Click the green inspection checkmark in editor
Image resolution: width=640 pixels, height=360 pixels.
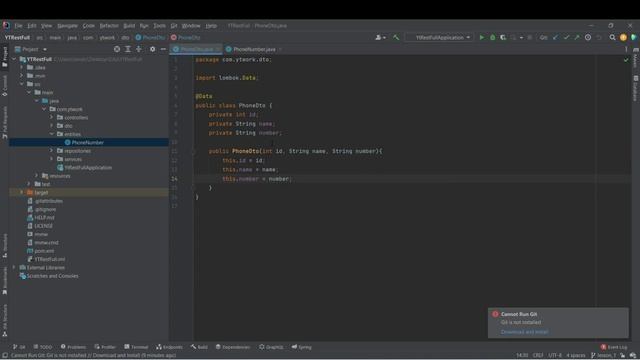626,60
